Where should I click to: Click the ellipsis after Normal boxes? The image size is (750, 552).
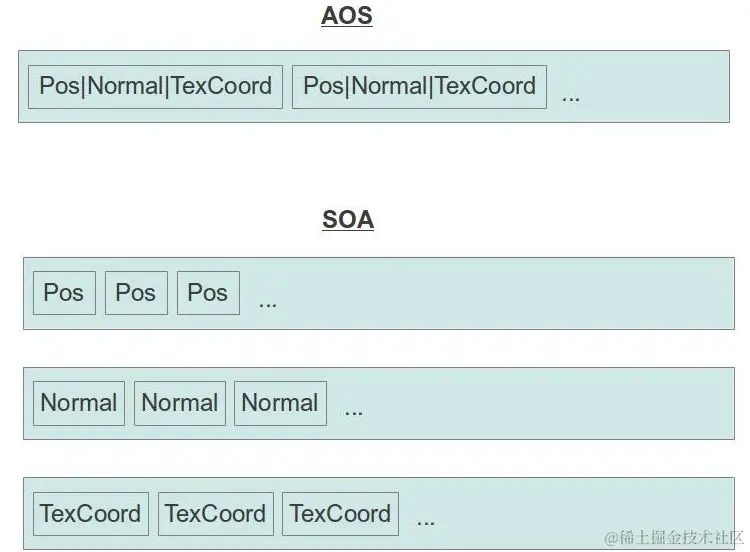pyautogui.click(x=353, y=413)
